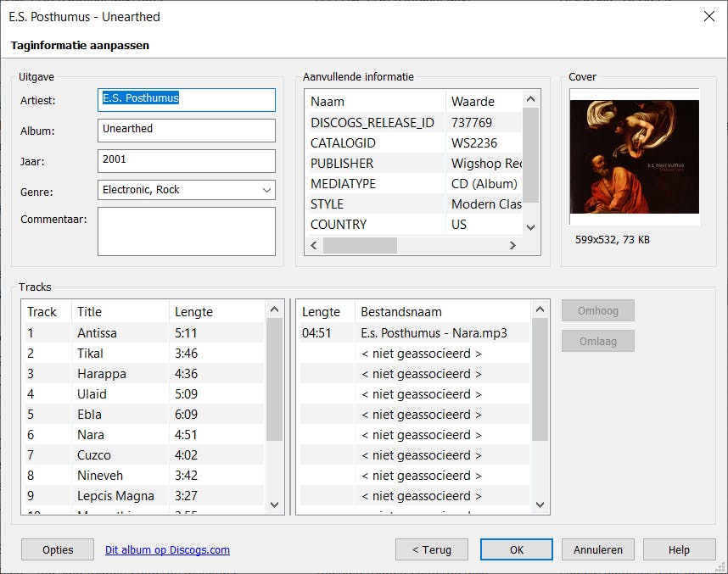Image resolution: width=728 pixels, height=574 pixels.
Task: Confirm with the OK button
Action: (516, 549)
